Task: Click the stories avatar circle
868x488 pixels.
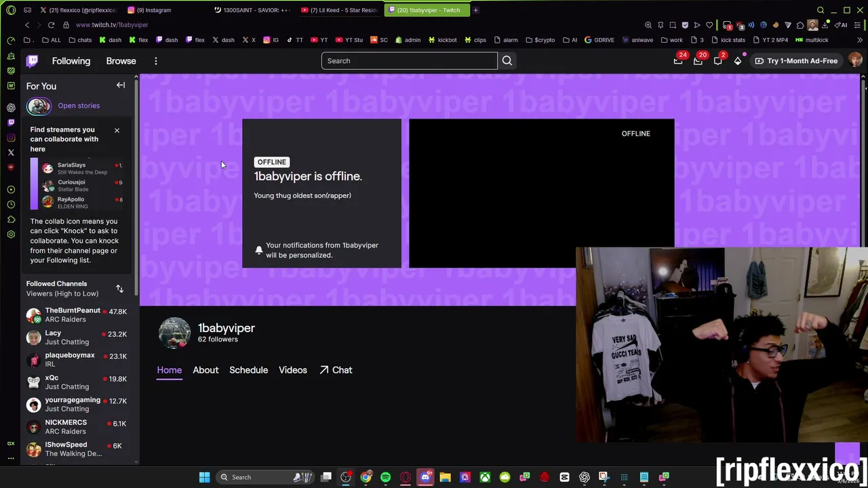Action: point(39,106)
